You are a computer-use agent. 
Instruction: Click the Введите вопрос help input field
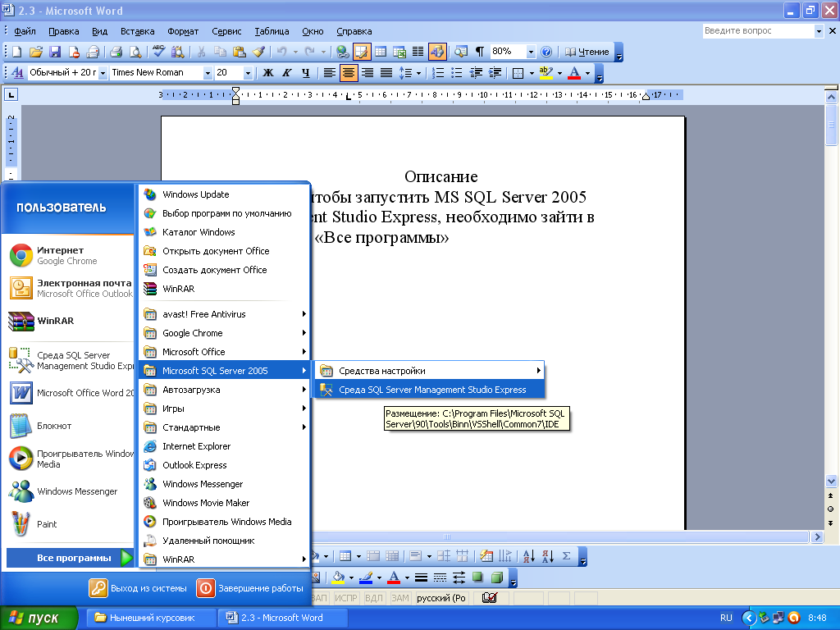[x=757, y=31]
